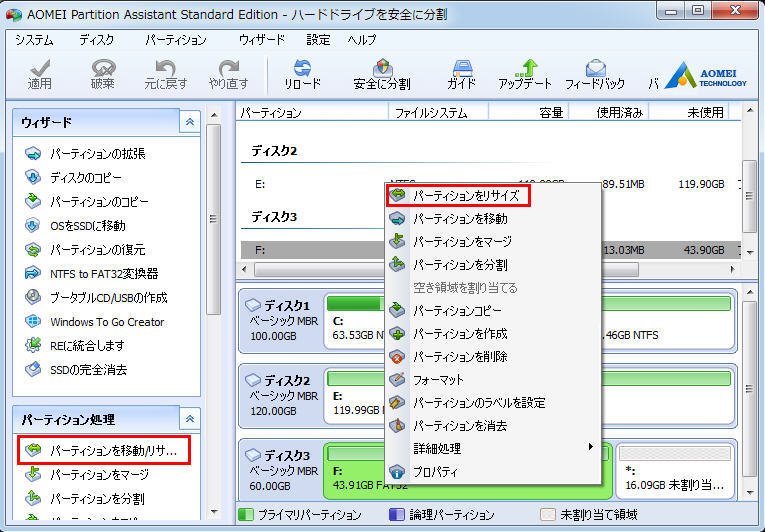765x532 pixels.
Task: Open Windows To Go Creator
Action: pos(95,322)
